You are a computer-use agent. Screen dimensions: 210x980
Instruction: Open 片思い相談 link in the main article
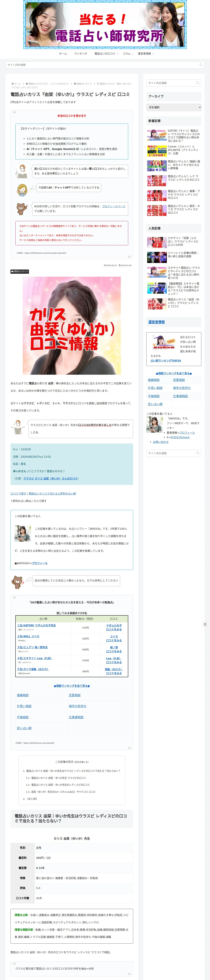click(24, 706)
